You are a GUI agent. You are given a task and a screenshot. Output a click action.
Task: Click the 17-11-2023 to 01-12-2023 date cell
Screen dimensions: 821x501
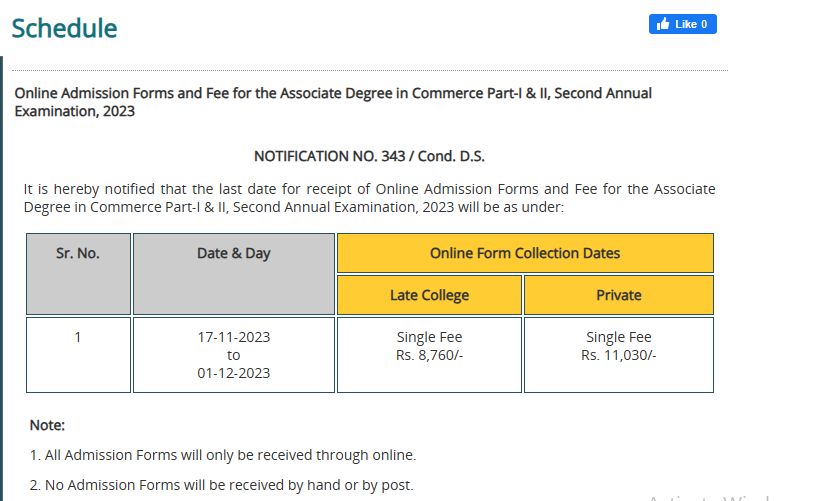tap(234, 354)
